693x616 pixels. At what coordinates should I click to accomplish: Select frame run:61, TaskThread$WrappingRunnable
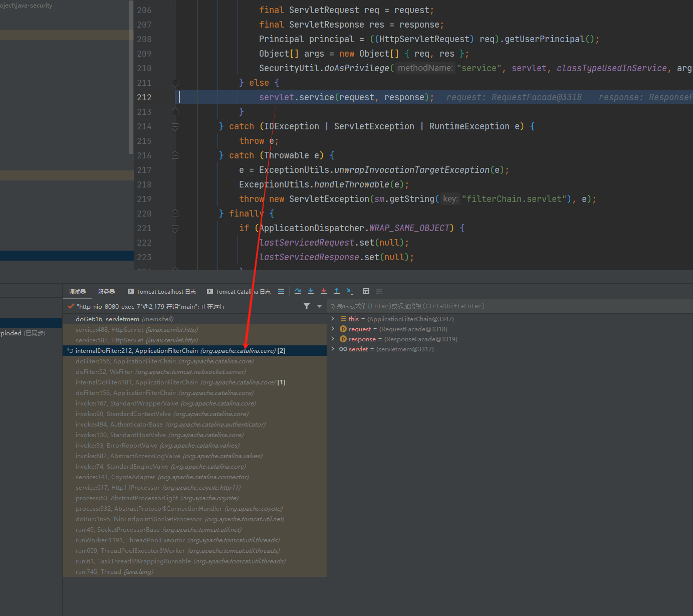[194, 561]
